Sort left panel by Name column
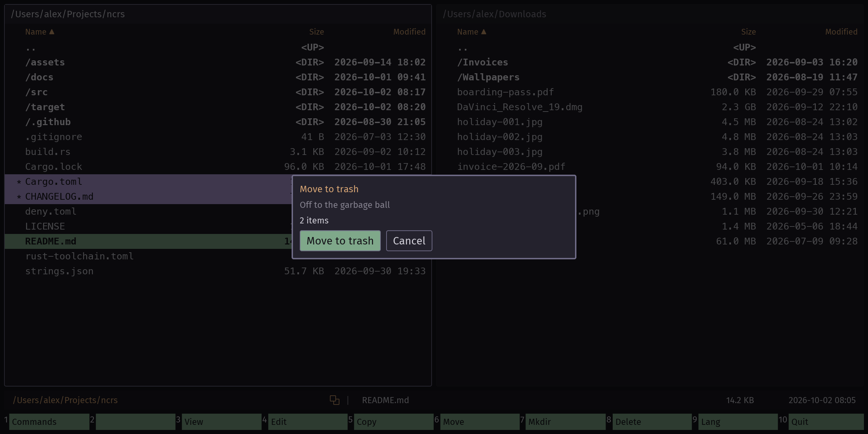Image resolution: width=868 pixels, height=434 pixels. point(40,32)
